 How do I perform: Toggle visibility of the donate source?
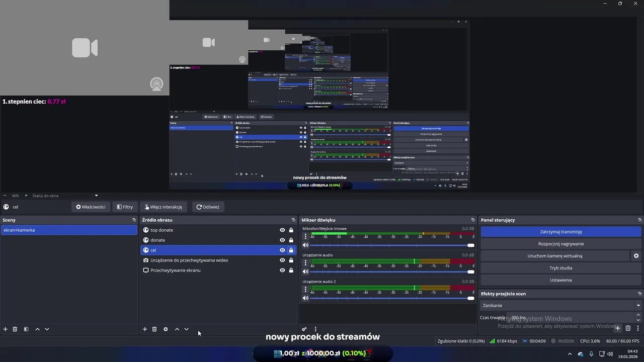(282, 240)
